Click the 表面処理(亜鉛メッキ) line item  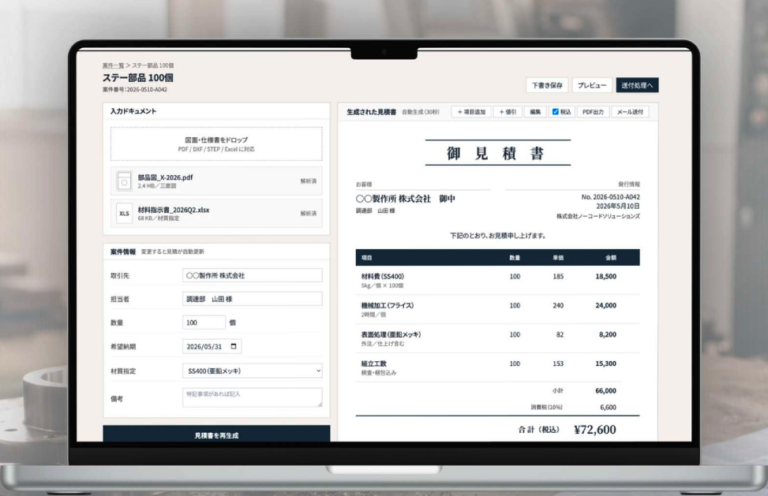tap(497, 338)
